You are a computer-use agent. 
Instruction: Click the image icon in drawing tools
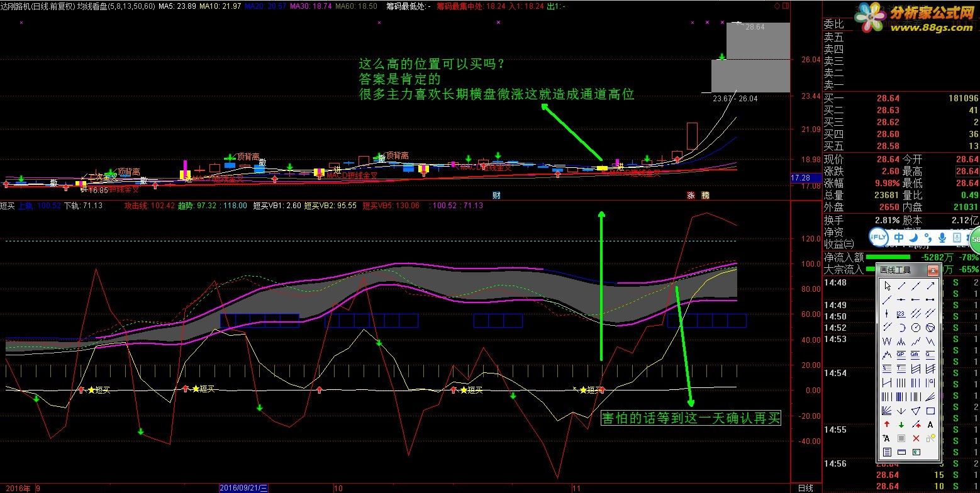[x=916, y=451]
